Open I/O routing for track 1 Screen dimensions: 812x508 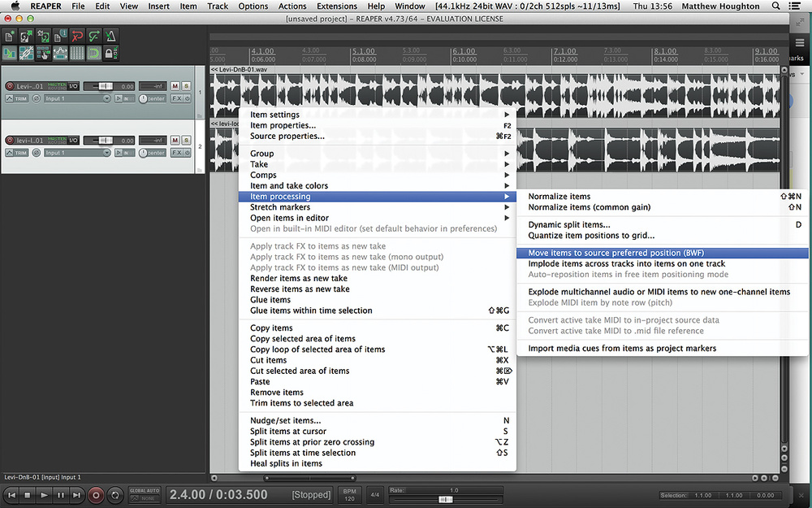tap(74, 86)
